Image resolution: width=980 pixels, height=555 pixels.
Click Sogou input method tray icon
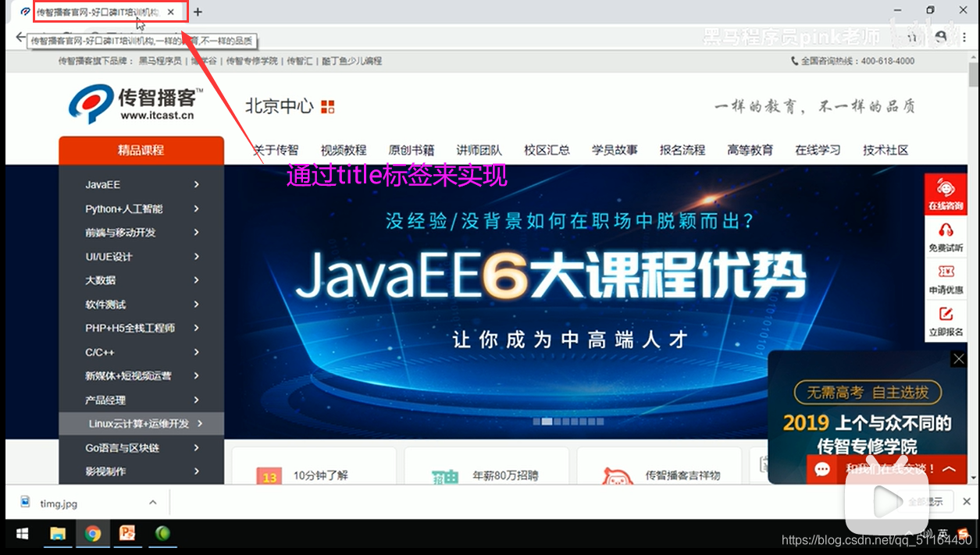point(964,534)
